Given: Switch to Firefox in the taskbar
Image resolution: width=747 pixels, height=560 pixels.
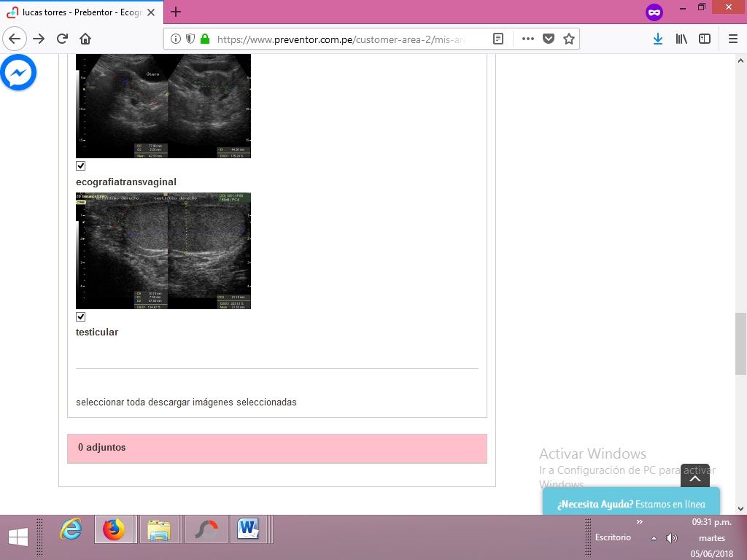Looking at the screenshot, I should coord(115,529).
